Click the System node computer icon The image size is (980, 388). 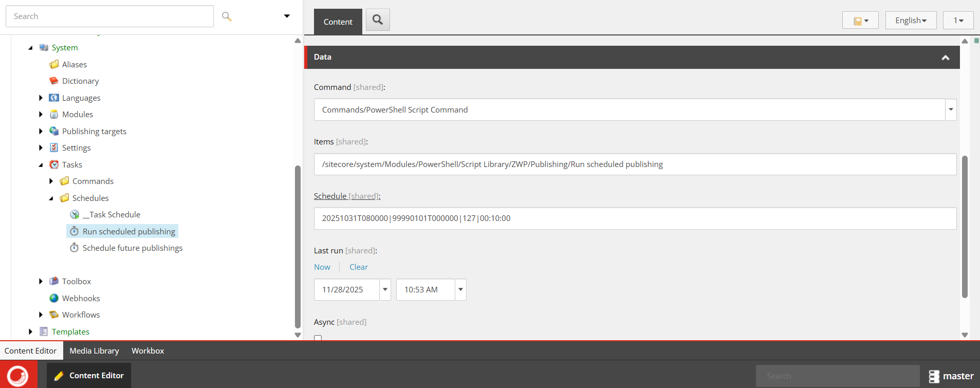pos(44,48)
